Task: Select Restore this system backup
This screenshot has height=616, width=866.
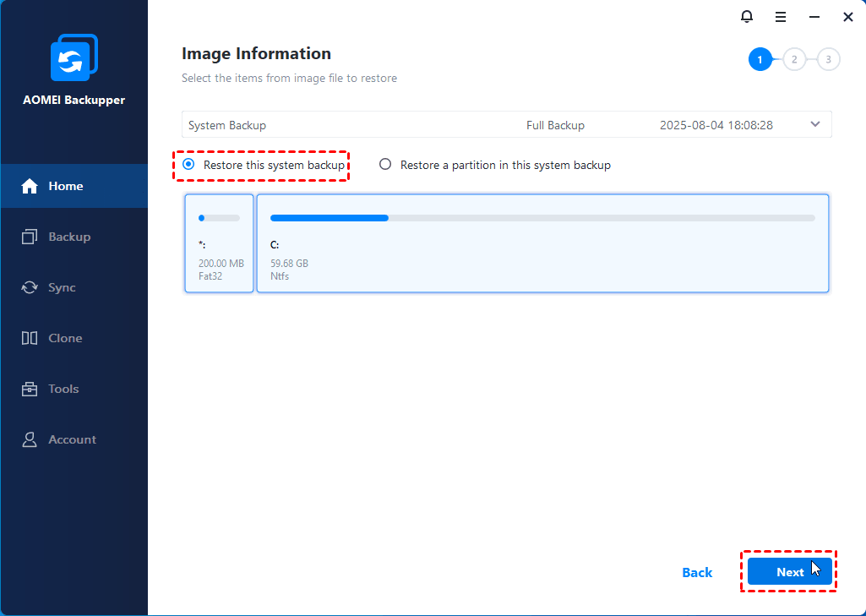Action: coord(264,165)
